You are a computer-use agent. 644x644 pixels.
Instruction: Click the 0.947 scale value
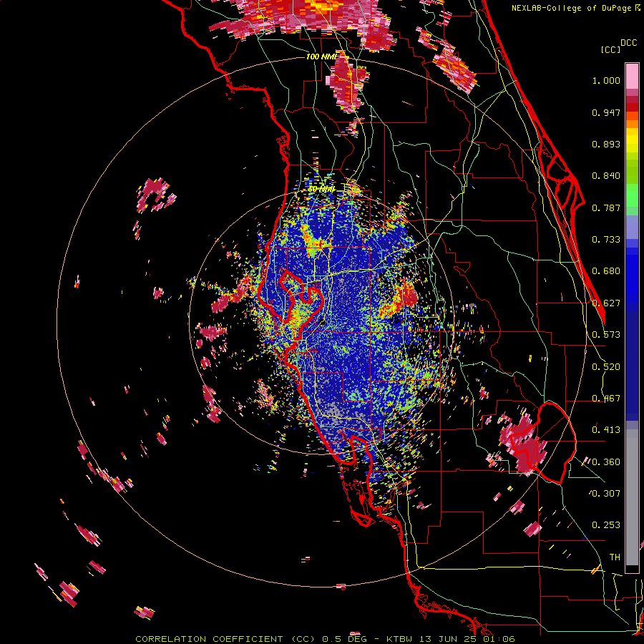(606, 112)
